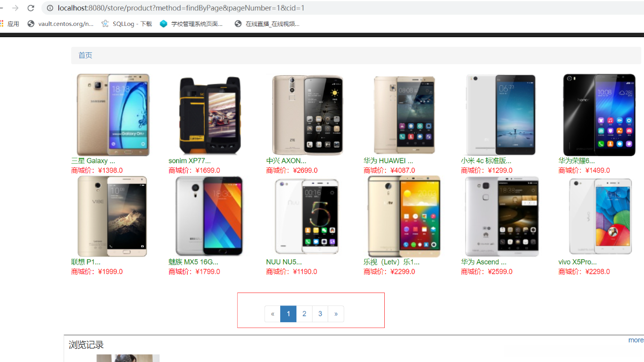This screenshot has height=362, width=644.
Task: Go to the 首页 breadcrumb link
Action: (85, 55)
